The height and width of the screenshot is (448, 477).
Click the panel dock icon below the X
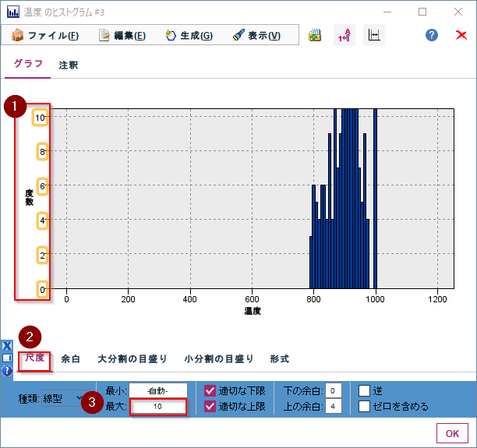pos(7,358)
